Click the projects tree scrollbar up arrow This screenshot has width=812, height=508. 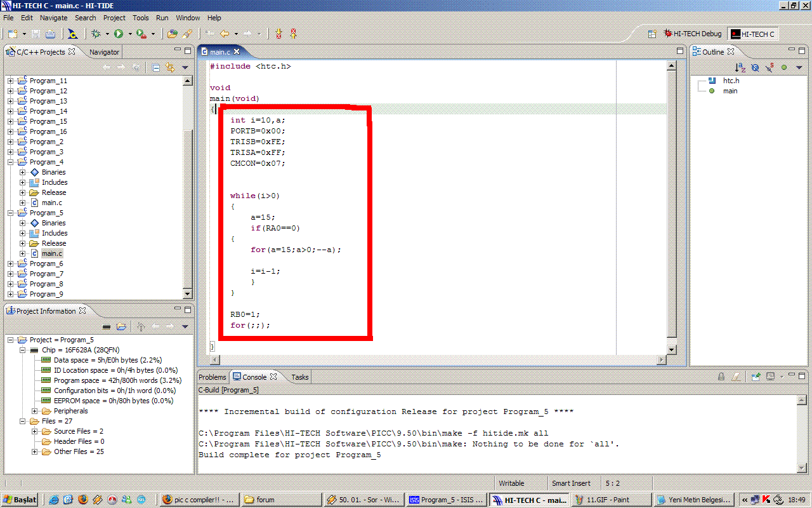coord(187,81)
